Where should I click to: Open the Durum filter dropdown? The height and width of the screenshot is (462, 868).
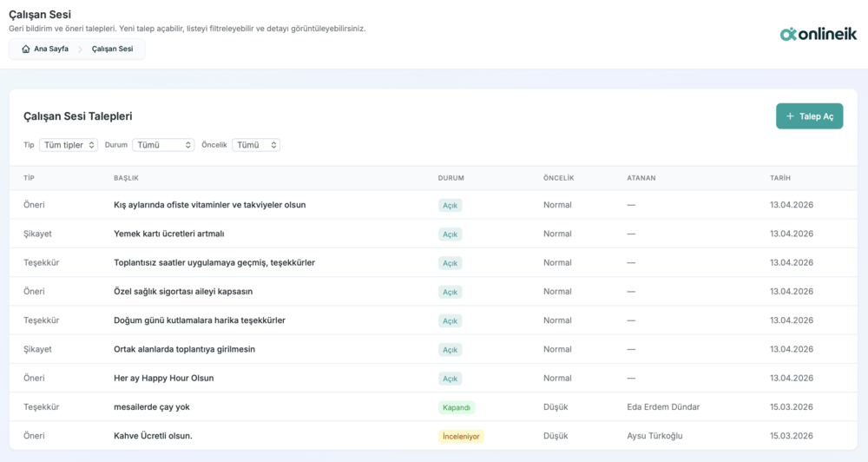(x=163, y=145)
